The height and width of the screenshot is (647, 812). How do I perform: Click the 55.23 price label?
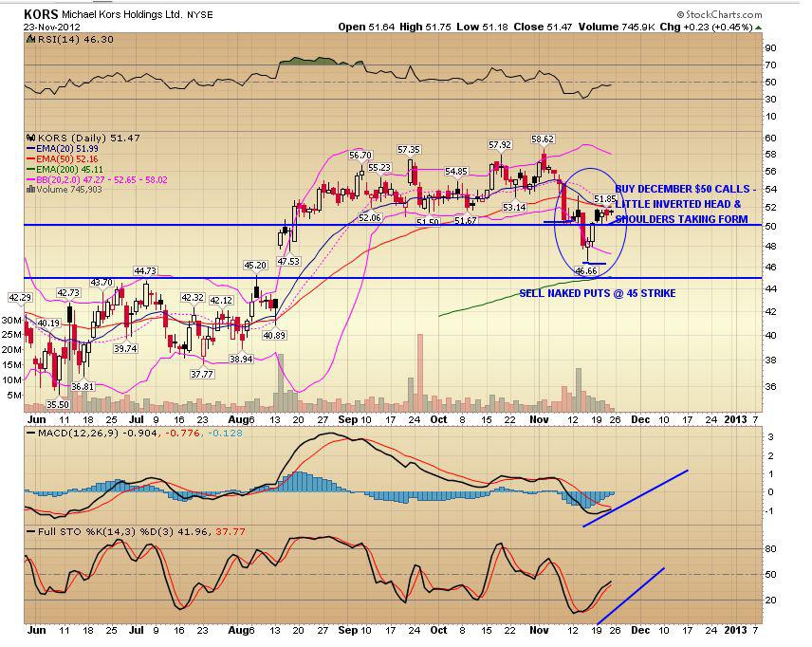pyautogui.click(x=379, y=168)
